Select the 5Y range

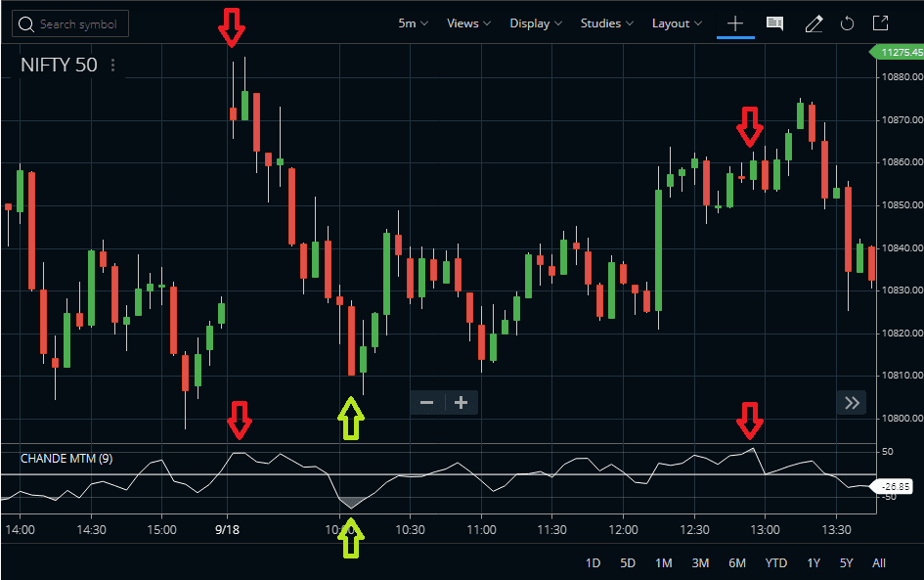pyautogui.click(x=846, y=563)
